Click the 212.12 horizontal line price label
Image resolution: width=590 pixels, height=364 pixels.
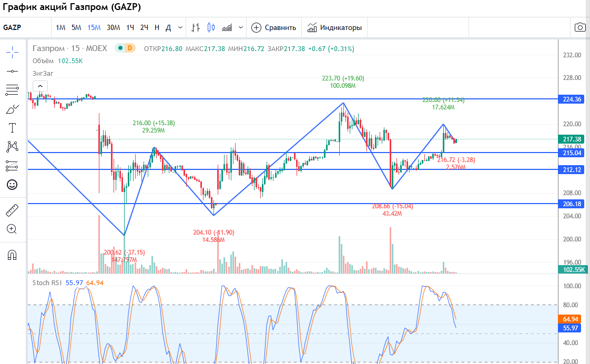click(572, 170)
